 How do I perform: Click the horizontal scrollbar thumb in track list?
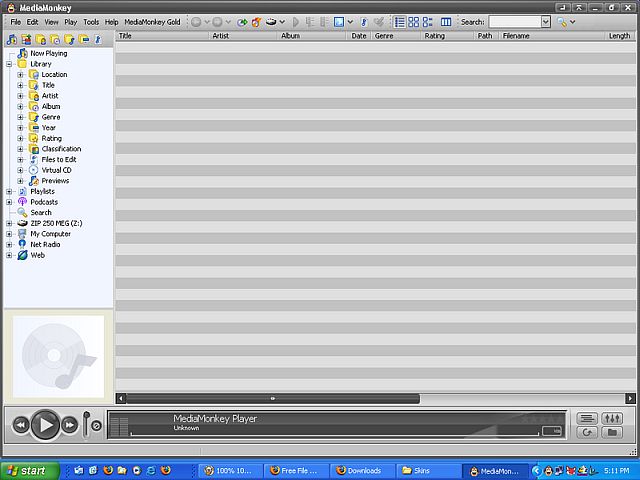273,398
